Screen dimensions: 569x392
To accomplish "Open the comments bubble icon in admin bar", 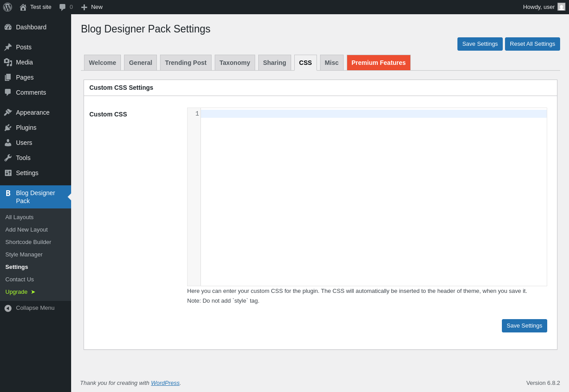I will [x=63, y=7].
